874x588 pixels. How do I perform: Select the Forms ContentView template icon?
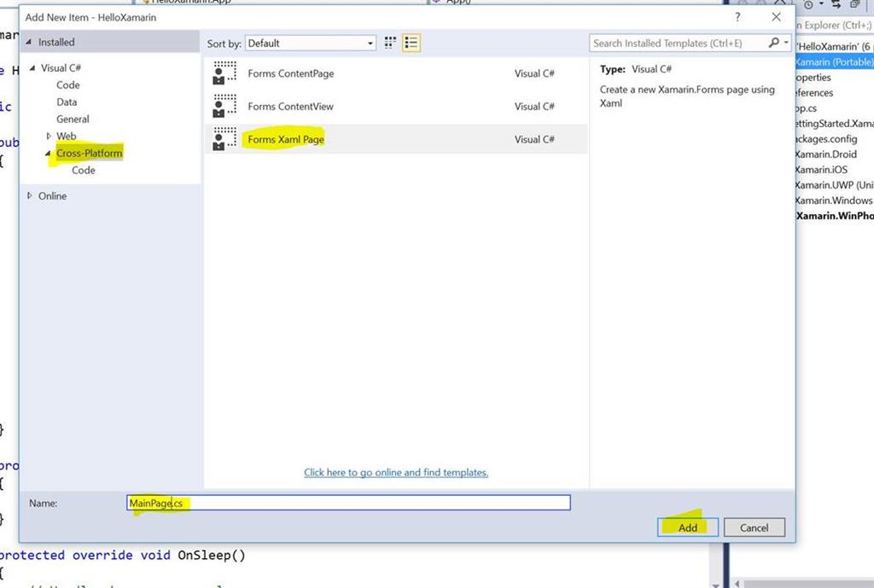coord(224,106)
